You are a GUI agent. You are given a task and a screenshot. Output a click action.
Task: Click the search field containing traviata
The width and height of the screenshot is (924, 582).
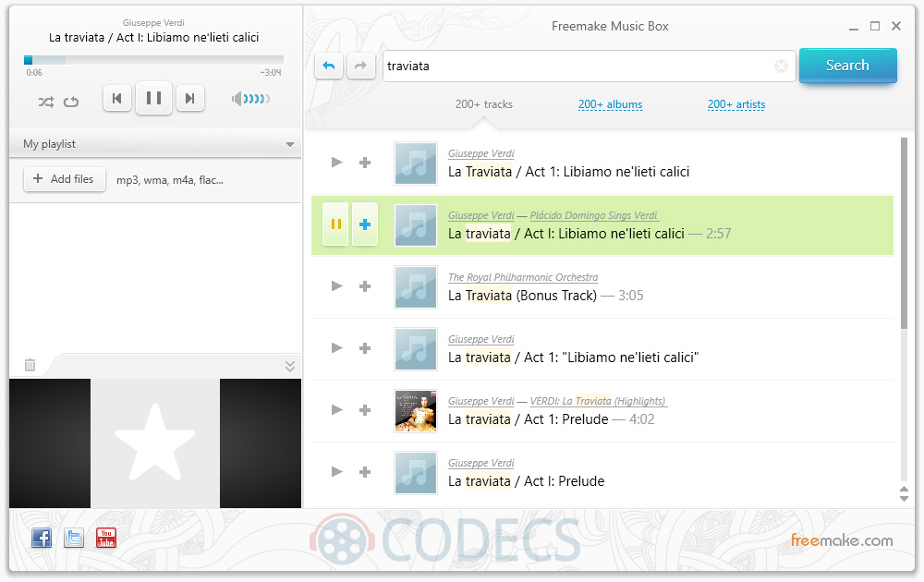(589, 66)
